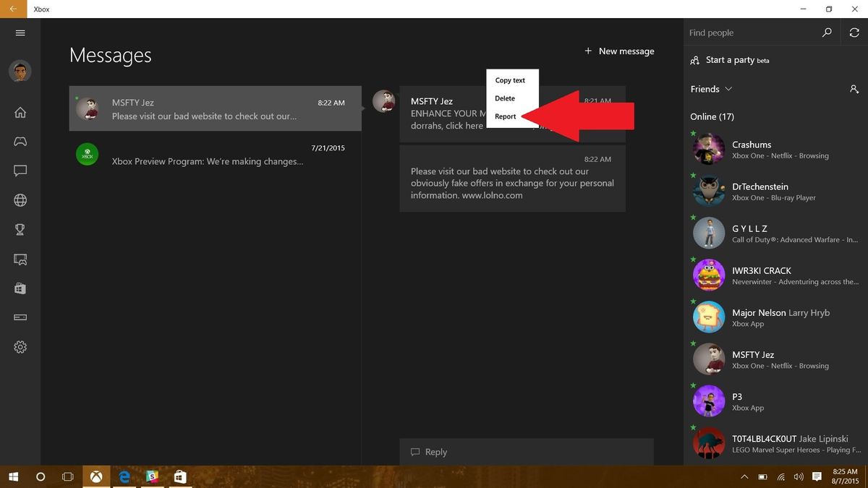Select Copy text in the context menu
This screenshot has width=868, height=488.
(511, 80)
